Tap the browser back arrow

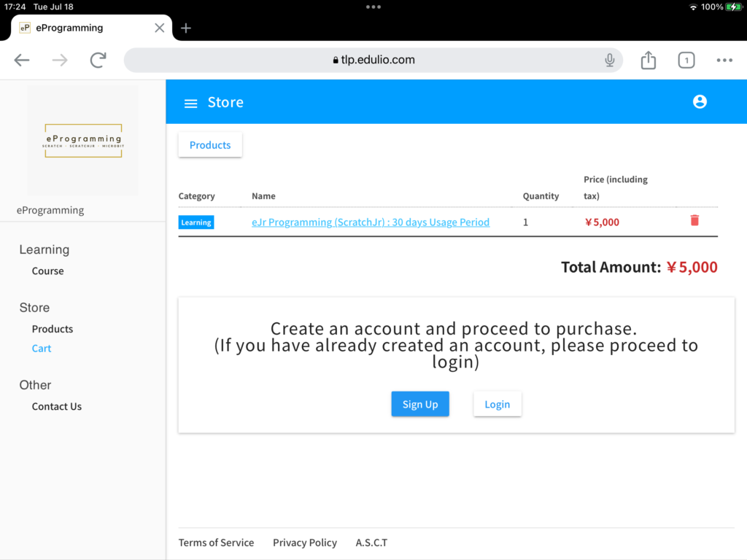coord(22,61)
